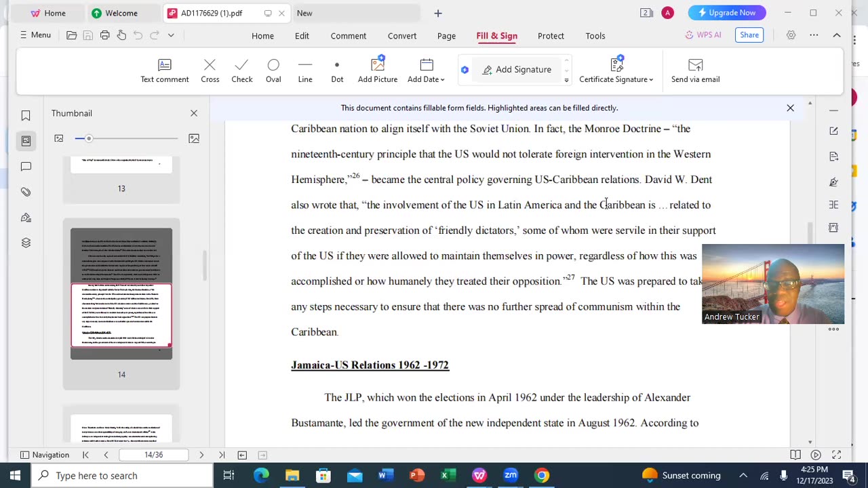Click the Save icon in quick toolbar
The image size is (868, 488).
click(88, 35)
